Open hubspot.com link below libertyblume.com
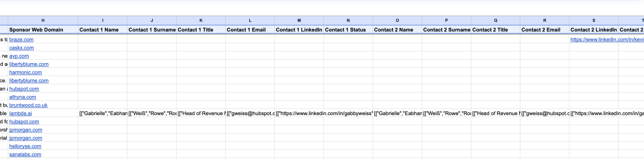 click(x=24, y=89)
